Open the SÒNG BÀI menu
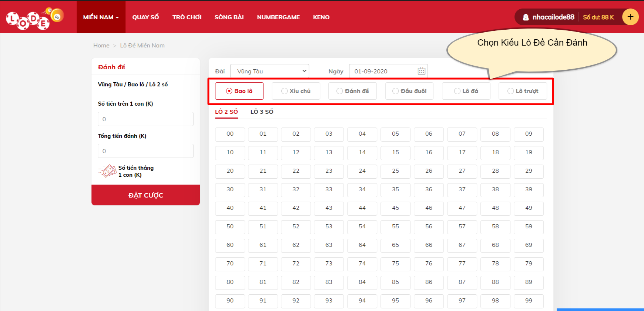This screenshot has height=311, width=644. (x=229, y=17)
